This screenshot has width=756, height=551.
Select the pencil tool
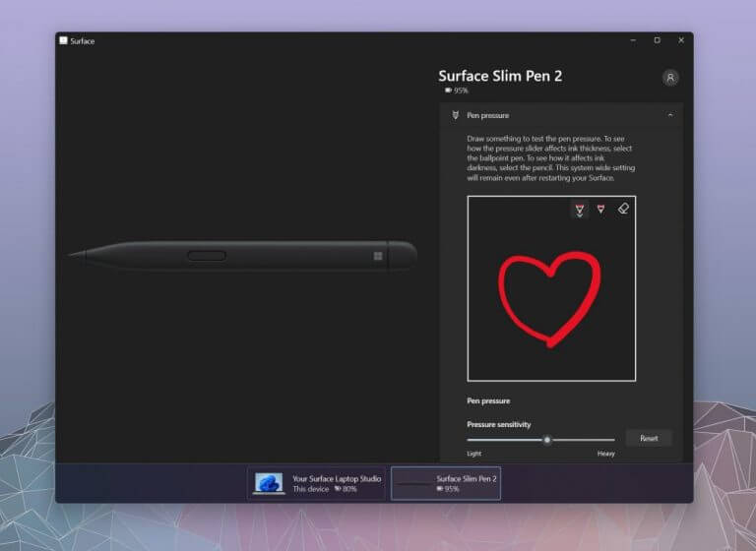[600, 210]
